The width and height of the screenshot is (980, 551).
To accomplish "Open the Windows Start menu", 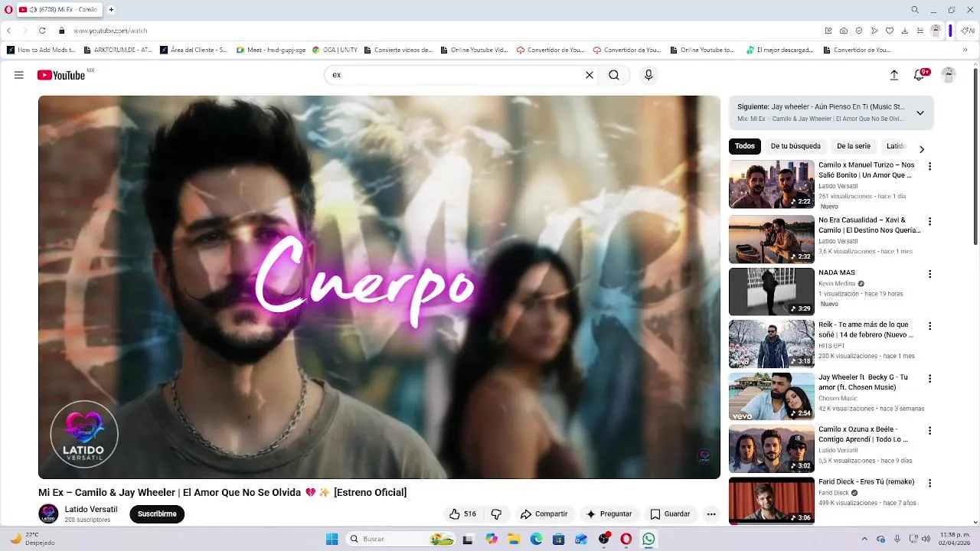I will click(332, 539).
